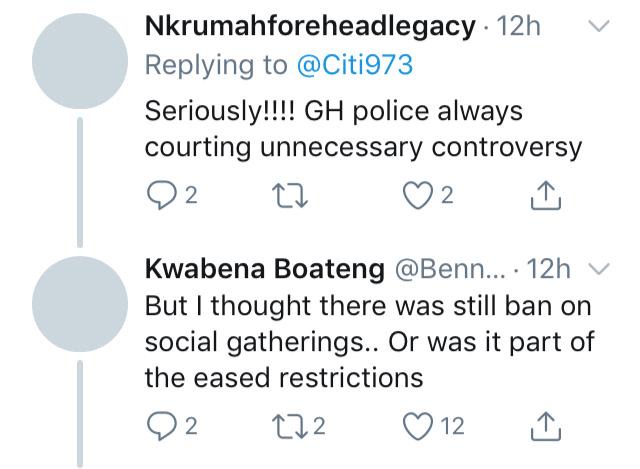
Task: Click the 12h timestamp on Nkrumahforeheadlegacy's tweet
Action: (x=518, y=27)
